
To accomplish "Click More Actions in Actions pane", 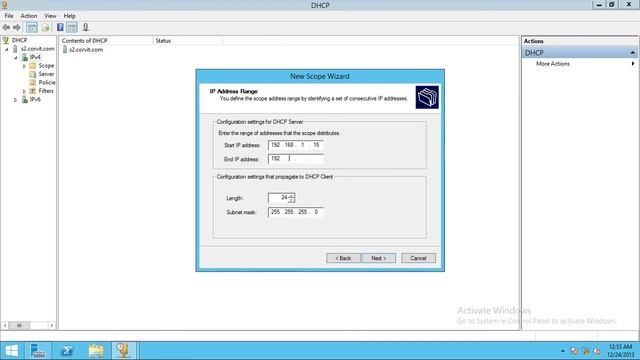I will (x=553, y=64).
